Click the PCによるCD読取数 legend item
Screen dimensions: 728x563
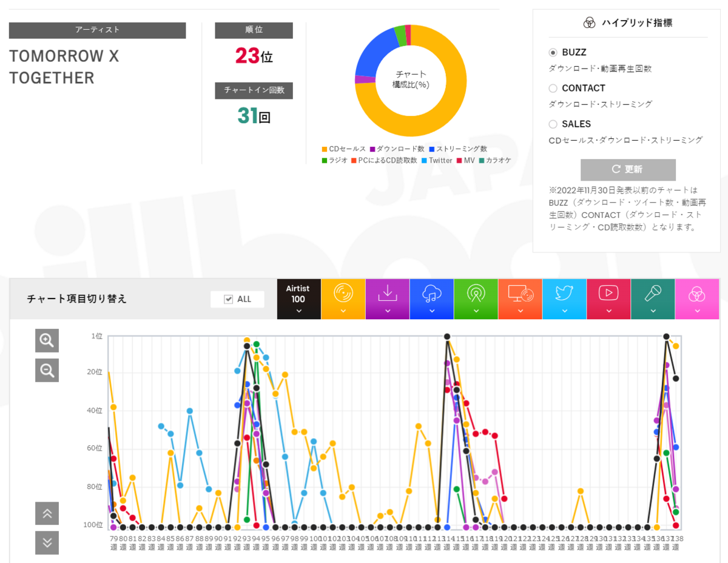point(384,161)
